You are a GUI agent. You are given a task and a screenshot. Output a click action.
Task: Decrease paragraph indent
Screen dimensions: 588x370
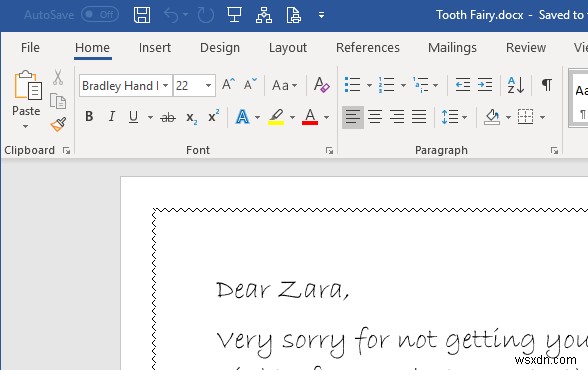tap(462, 85)
